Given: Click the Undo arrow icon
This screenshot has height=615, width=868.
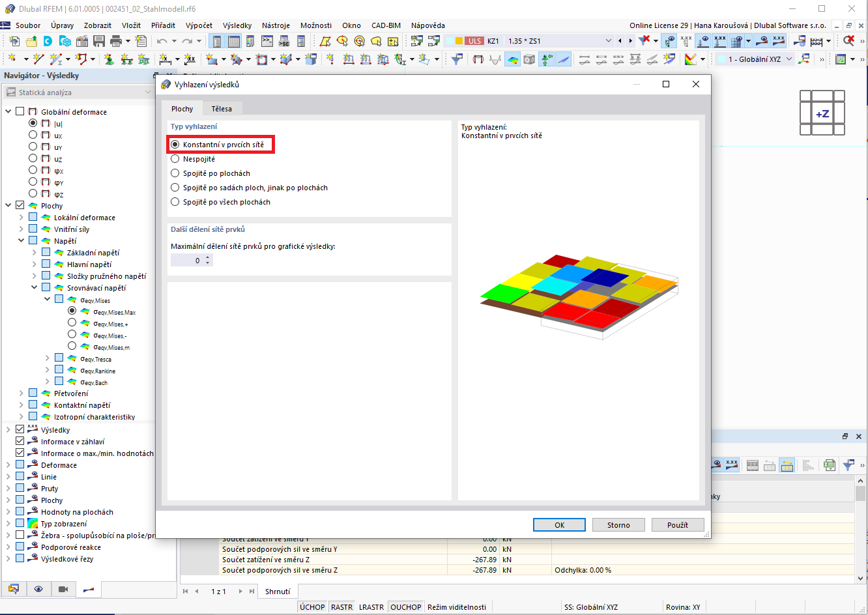Looking at the screenshot, I should [162, 40].
